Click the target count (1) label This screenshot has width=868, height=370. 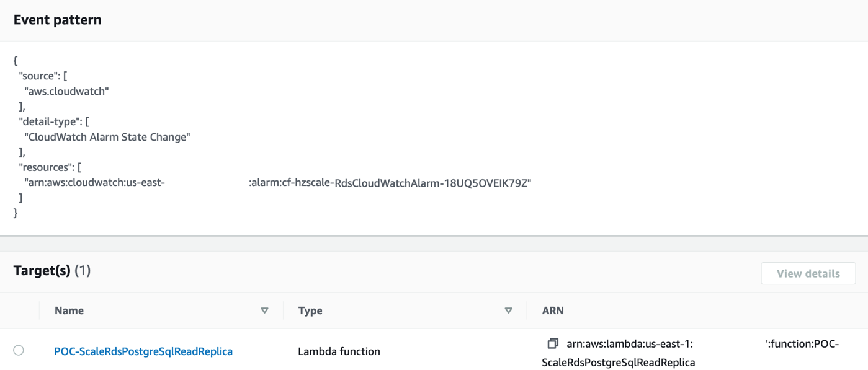83,271
